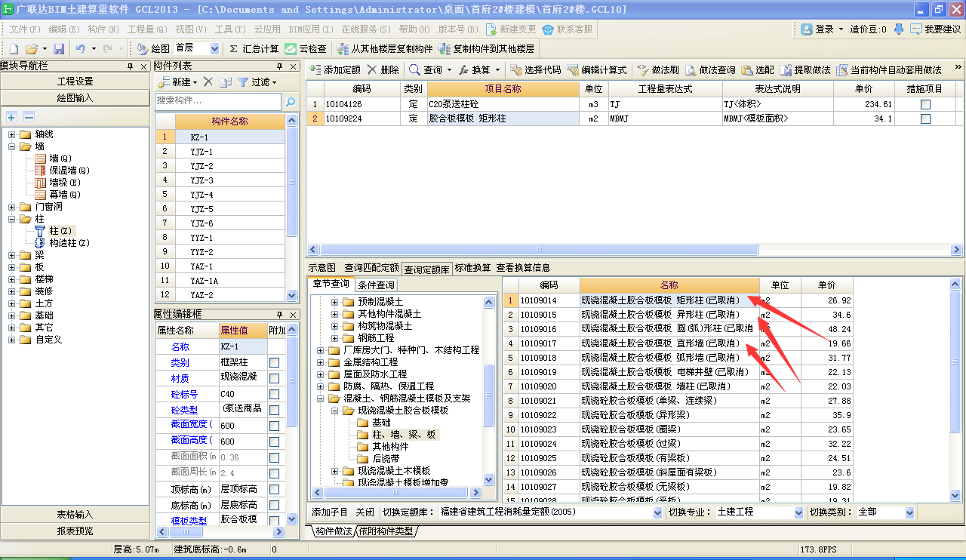Click the Undo arrow icon
Viewport: 966px width, 560px height.
tap(80, 48)
